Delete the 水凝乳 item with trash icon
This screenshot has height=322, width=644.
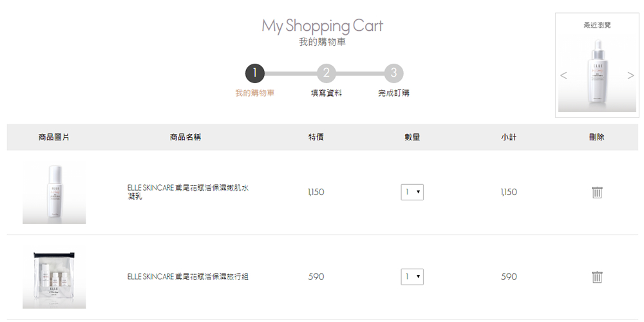click(x=597, y=192)
